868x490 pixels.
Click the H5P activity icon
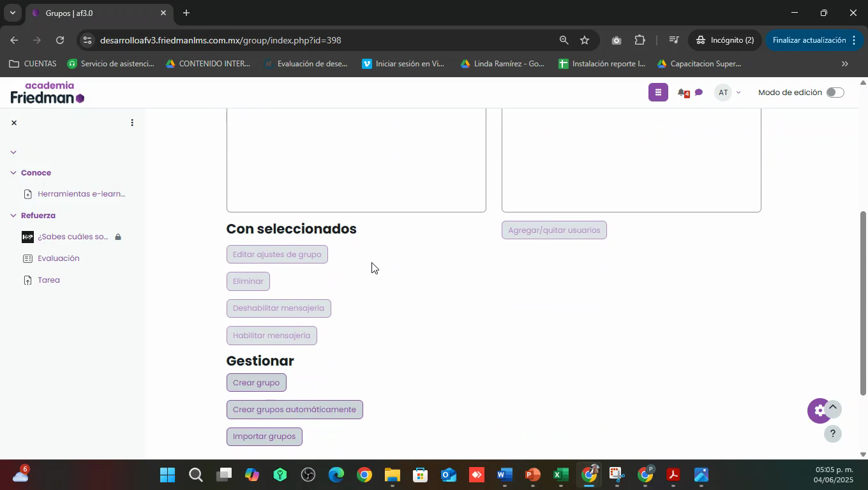27,237
